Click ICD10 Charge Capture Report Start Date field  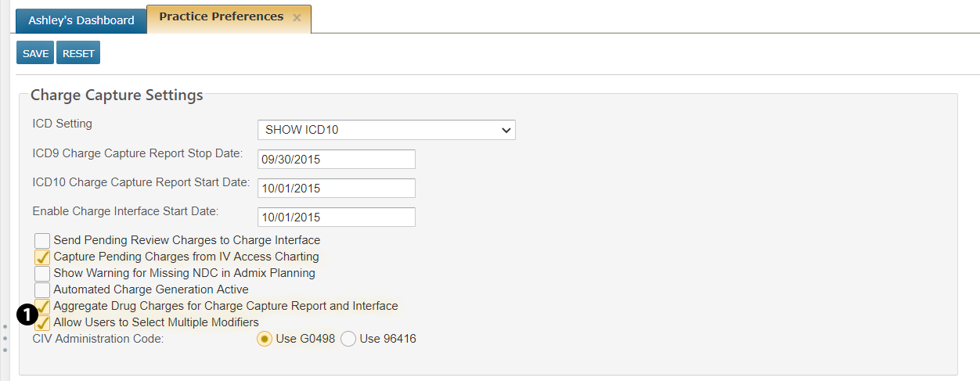[x=336, y=188]
